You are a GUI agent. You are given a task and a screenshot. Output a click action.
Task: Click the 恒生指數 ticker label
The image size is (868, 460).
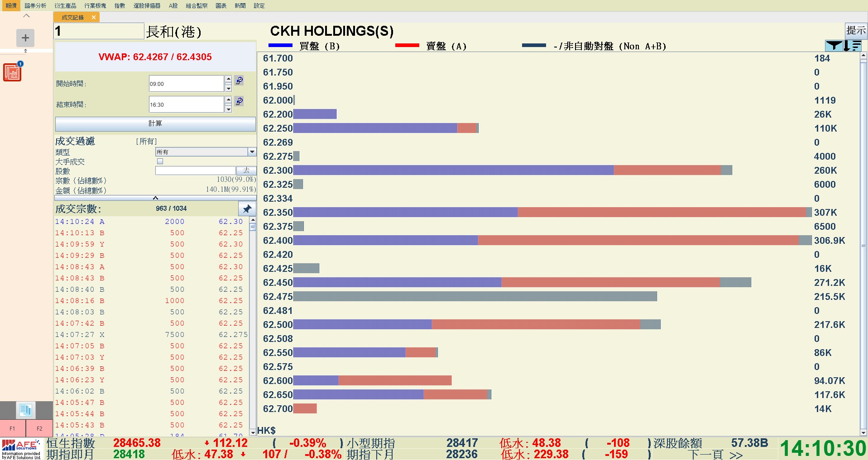pyautogui.click(x=71, y=443)
